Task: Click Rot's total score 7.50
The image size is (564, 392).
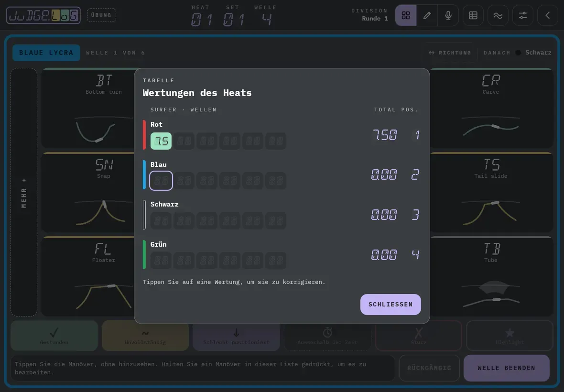Action: 384,135
